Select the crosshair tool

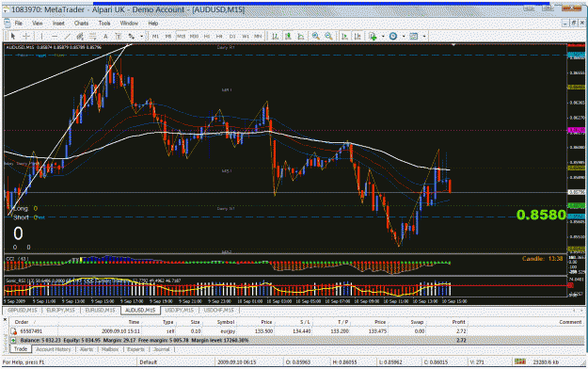(26, 36)
